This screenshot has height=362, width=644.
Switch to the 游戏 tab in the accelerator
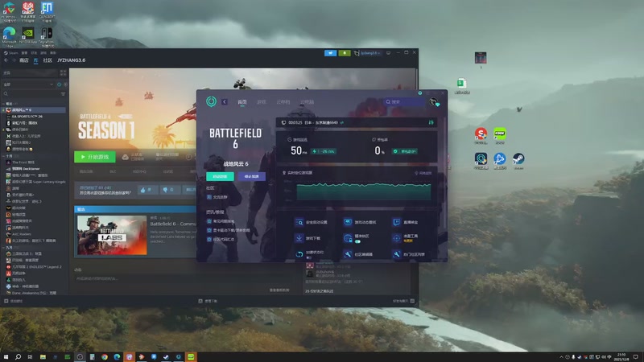[262, 102]
